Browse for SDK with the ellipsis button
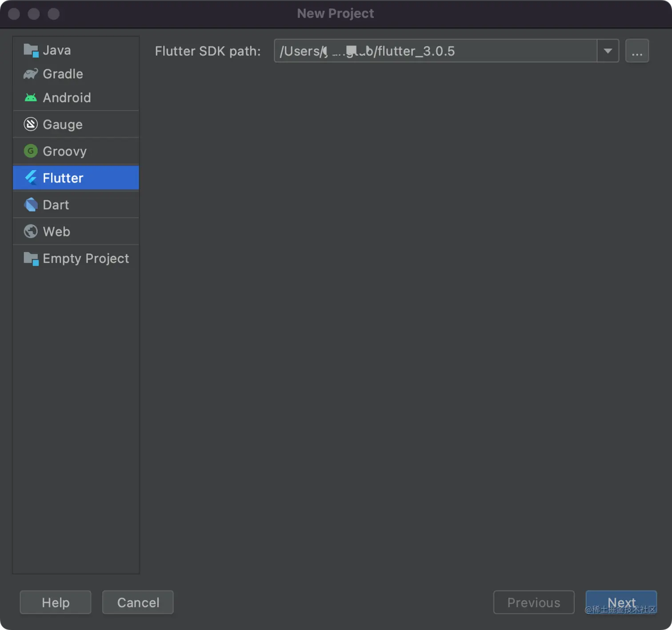The image size is (672, 630). [637, 51]
